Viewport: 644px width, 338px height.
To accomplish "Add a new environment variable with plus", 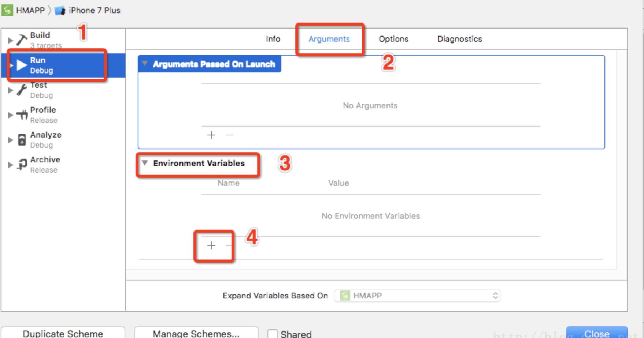I will (x=211, y=245).
